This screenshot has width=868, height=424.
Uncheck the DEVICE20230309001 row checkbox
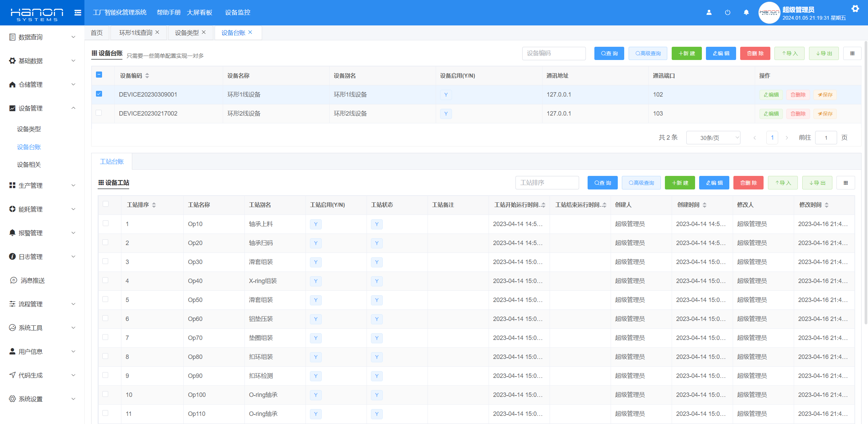click(99, 94)
